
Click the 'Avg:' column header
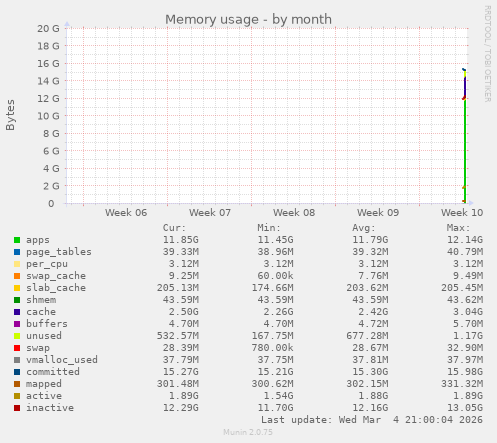pyautogui.click(x=364, y=228)
